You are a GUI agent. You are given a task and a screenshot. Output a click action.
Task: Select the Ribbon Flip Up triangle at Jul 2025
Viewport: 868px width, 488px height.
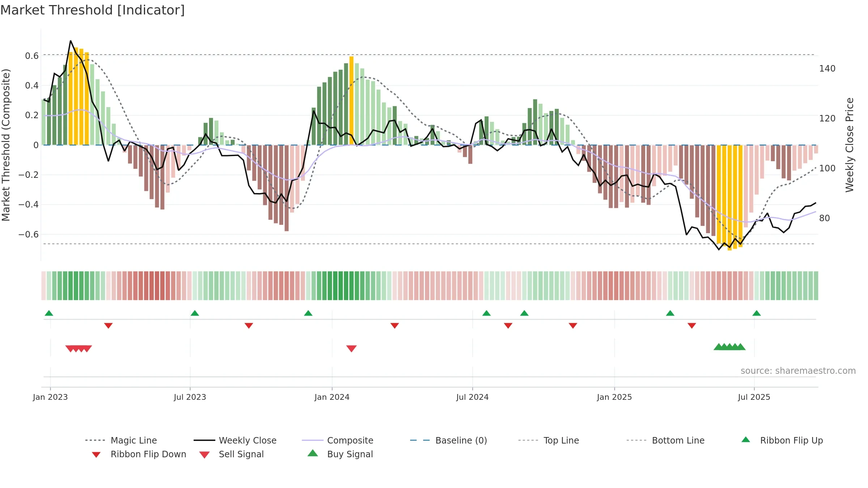[x=757, y=313]
